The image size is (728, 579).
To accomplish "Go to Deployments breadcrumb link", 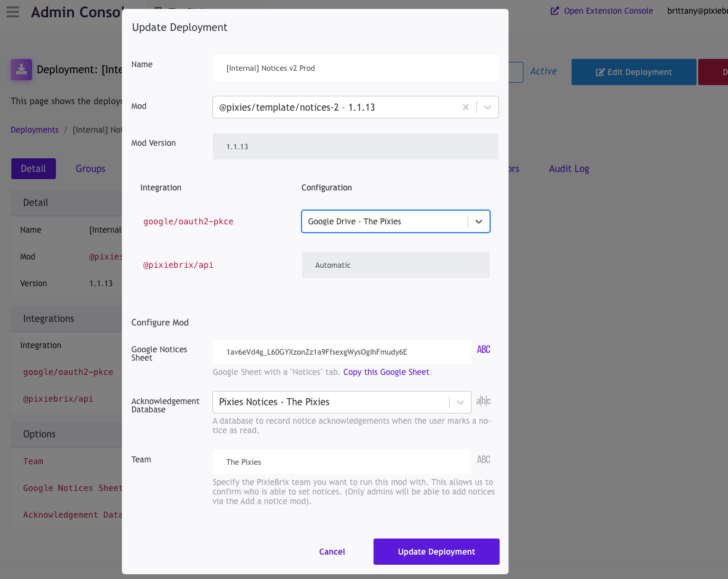I will point(34,130).
